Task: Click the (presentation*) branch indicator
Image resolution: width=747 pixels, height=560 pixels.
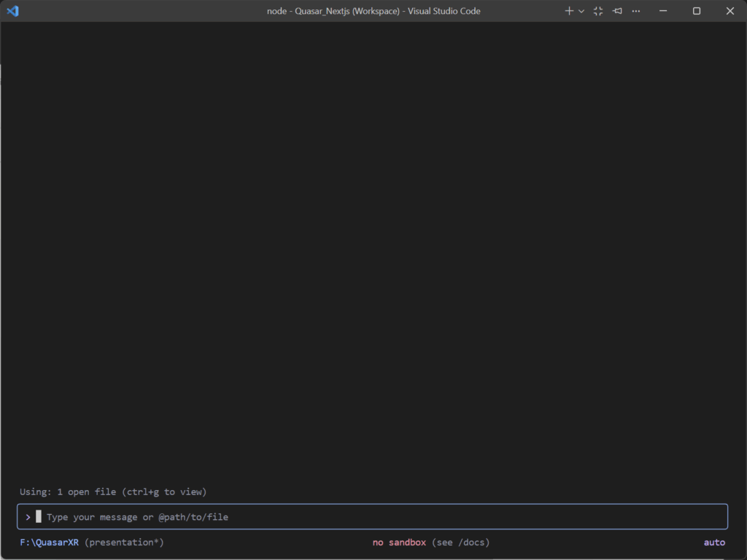Action: 124,542
